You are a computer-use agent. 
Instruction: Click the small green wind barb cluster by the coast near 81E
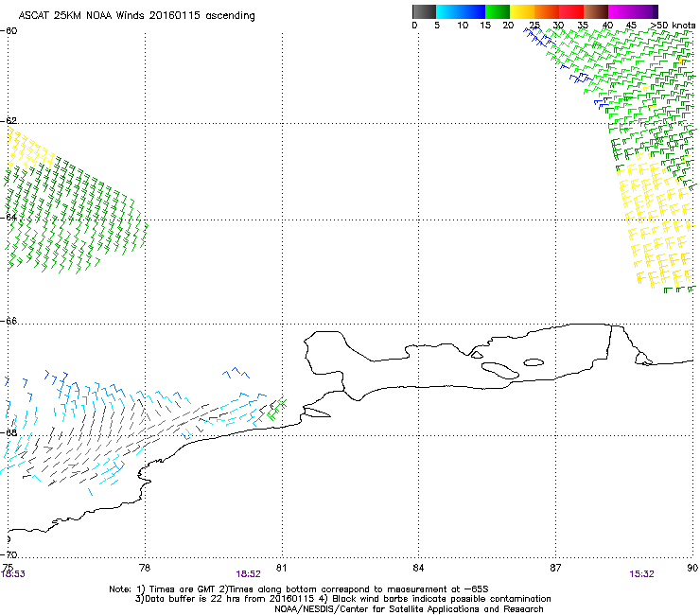pyautogui.click(x=276, y=409)
